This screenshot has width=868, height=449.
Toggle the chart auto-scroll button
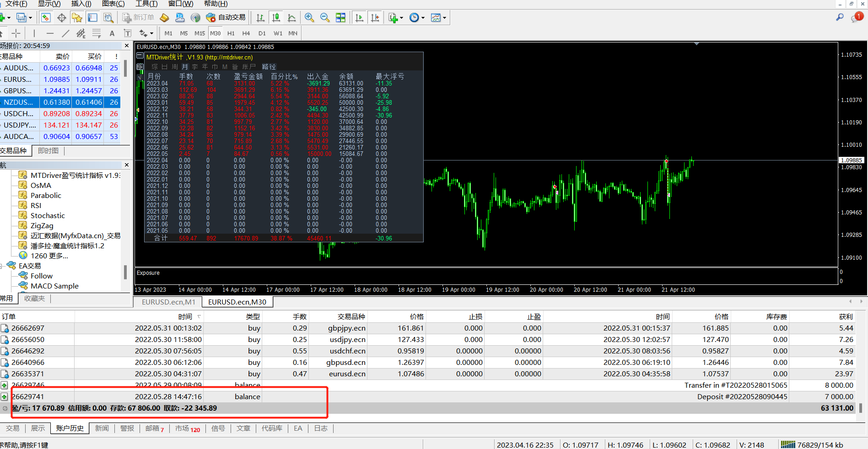point(359,18)
